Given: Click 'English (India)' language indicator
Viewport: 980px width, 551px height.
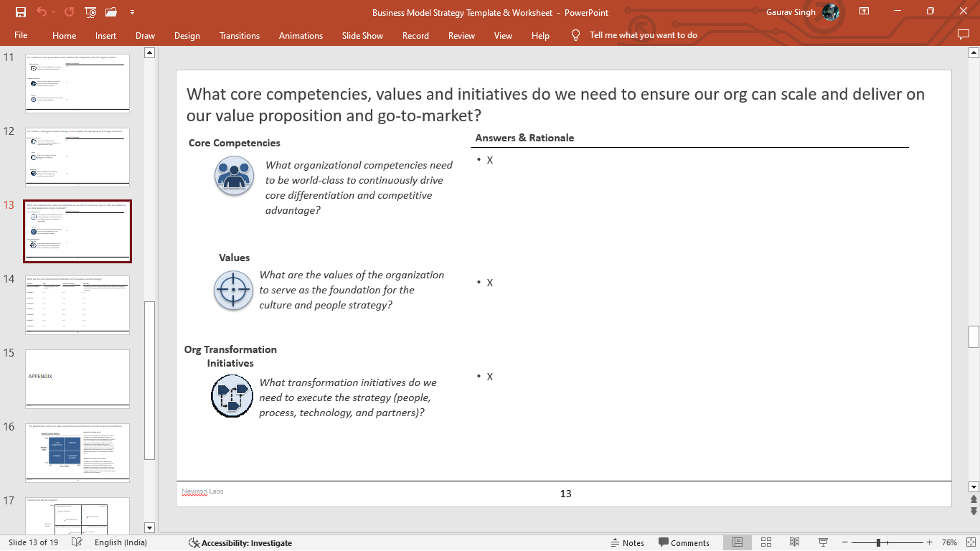Looking at the screenshot, I should [121, 543].
